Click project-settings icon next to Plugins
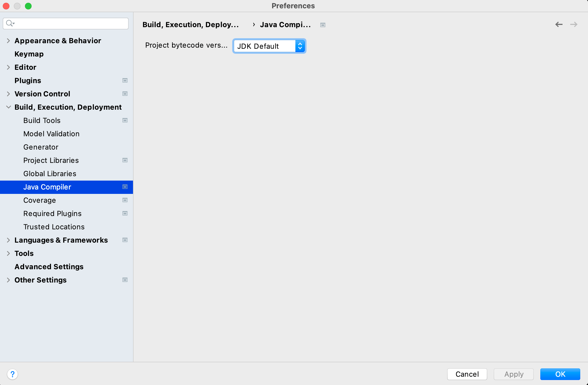 pos(125,80)
